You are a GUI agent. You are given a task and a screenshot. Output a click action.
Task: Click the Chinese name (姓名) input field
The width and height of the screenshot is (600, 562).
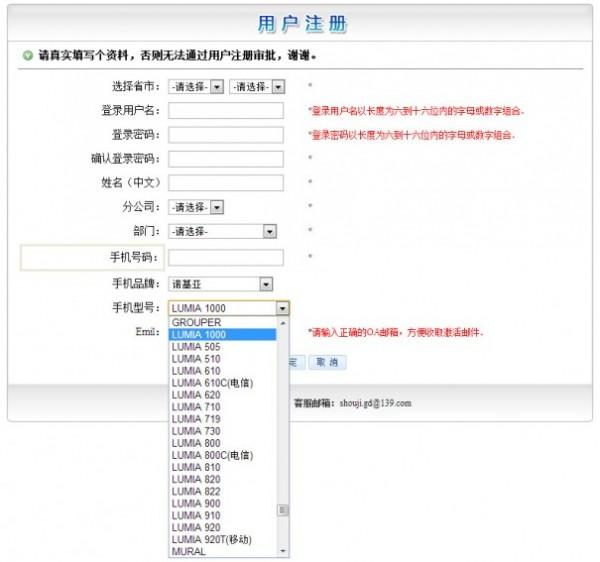point(226,183)
